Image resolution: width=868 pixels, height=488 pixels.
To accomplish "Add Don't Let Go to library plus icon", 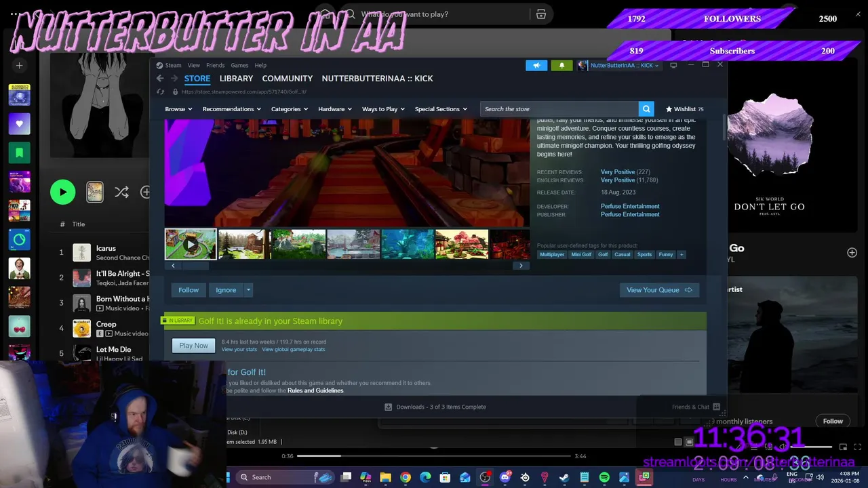I will tap(852, 252).
